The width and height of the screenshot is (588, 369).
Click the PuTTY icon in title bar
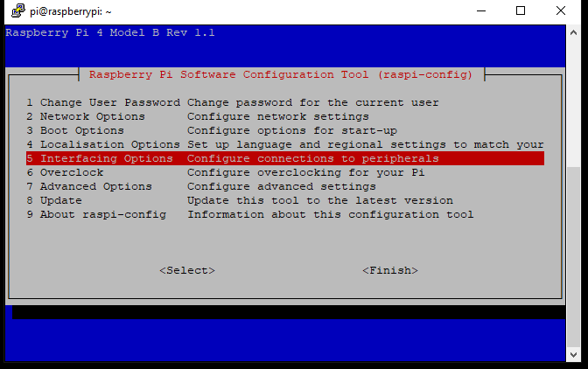pos(15,11)
